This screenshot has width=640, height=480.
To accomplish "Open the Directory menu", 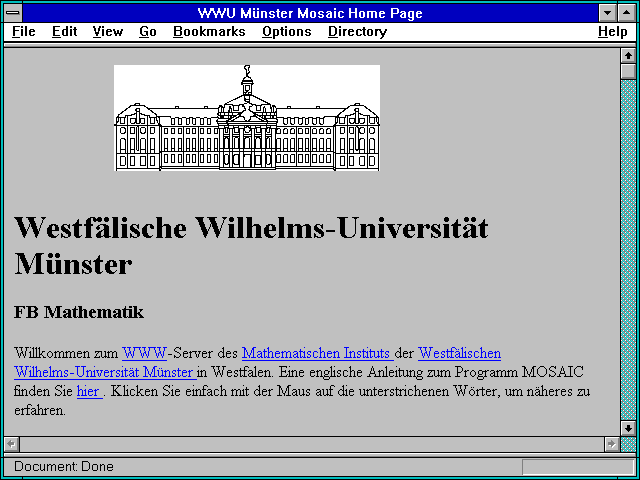I will [x=358, y=32].
